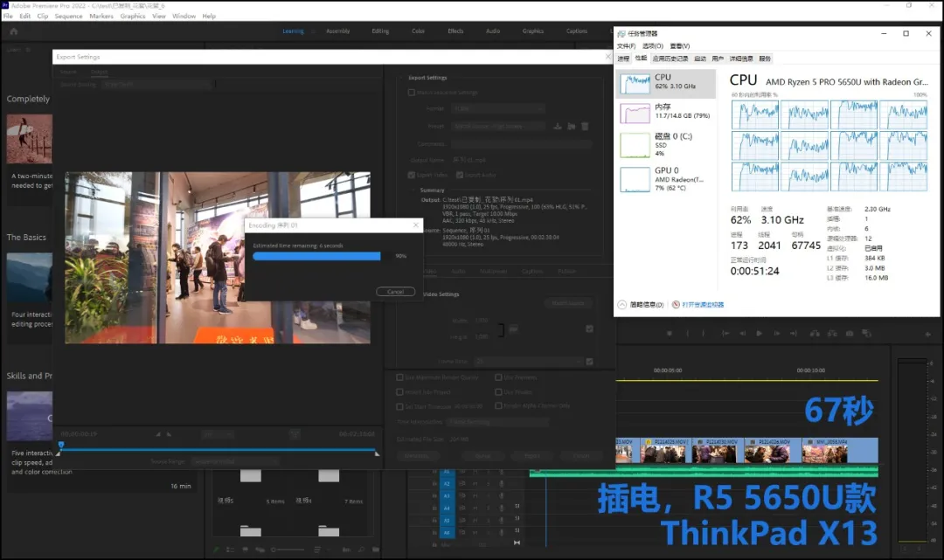The width and height of the screenshot is (944, 560).
Task: Toggle the Use Previews checkbox
Action: (x=498, y=377)
